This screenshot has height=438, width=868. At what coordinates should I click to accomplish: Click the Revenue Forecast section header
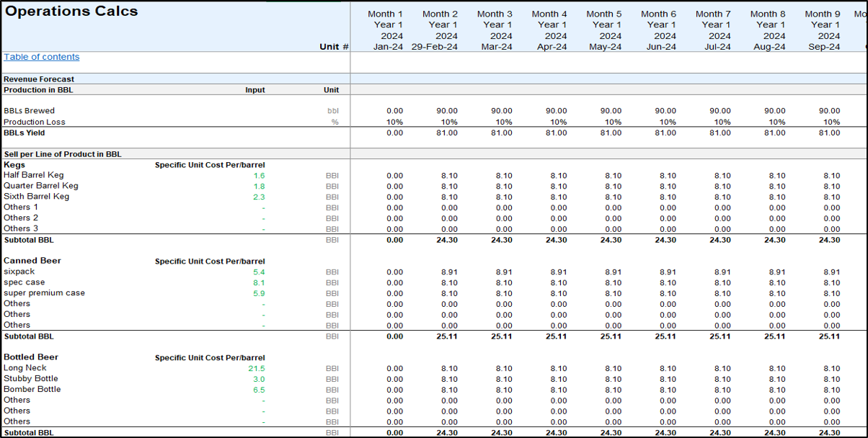pyautogui.click(x=39, y=79)
